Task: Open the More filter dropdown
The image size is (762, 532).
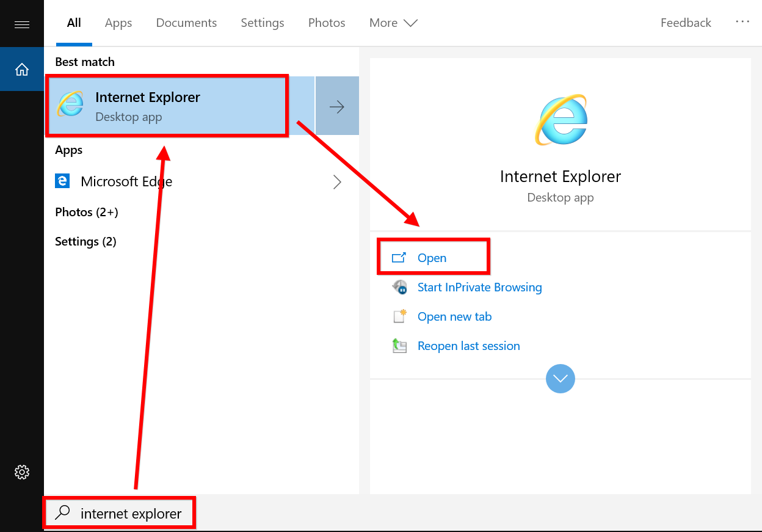Action: pos(393,23)
